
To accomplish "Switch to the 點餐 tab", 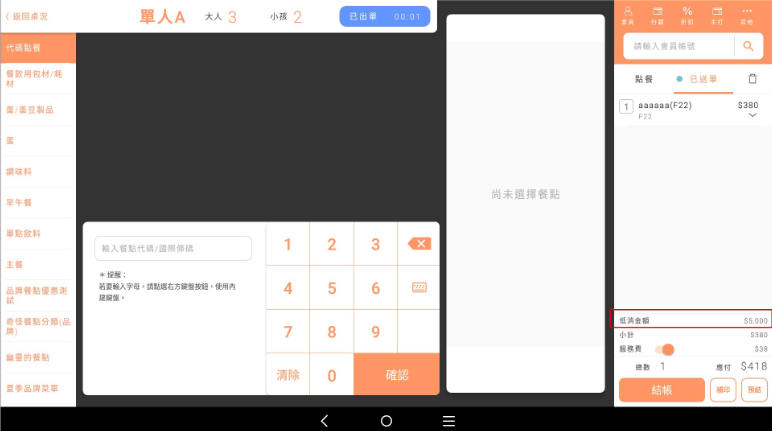I will point(644,79).
